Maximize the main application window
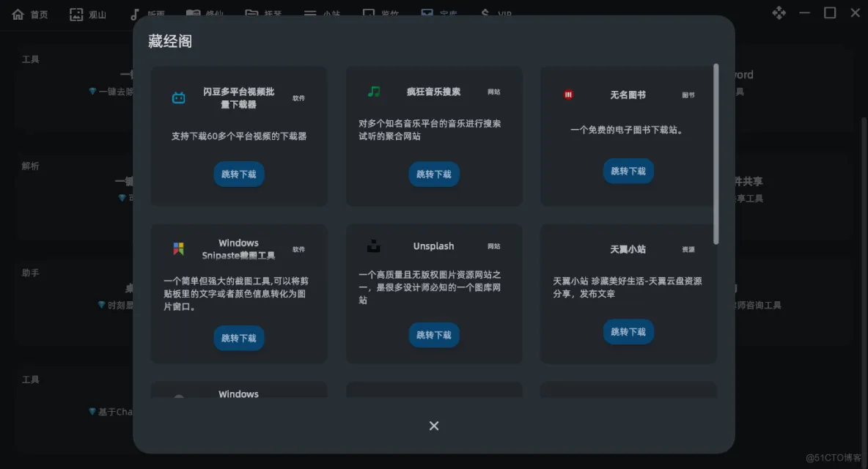868x469 pixels. (830, 12)
